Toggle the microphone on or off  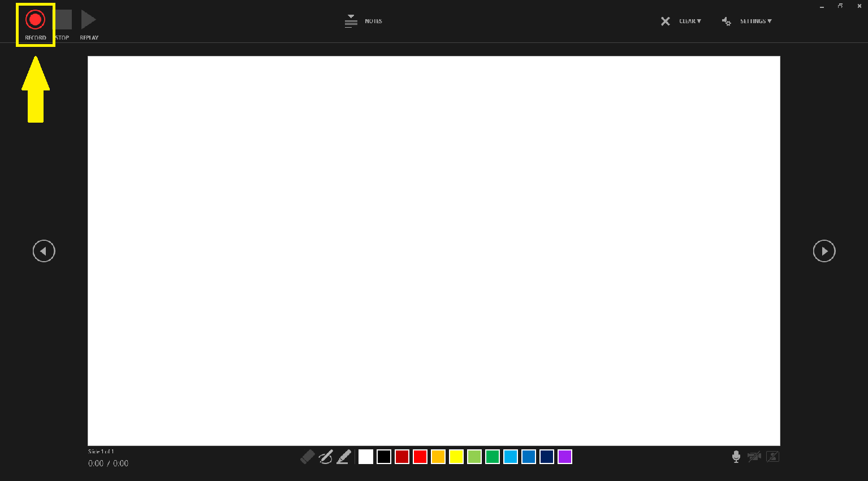[x=736, y=457]
